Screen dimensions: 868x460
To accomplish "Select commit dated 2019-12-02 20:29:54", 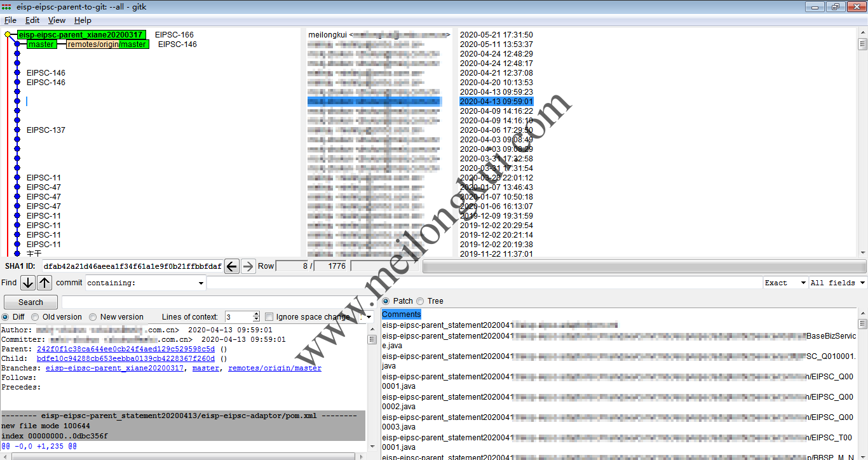I will point(496,226).
